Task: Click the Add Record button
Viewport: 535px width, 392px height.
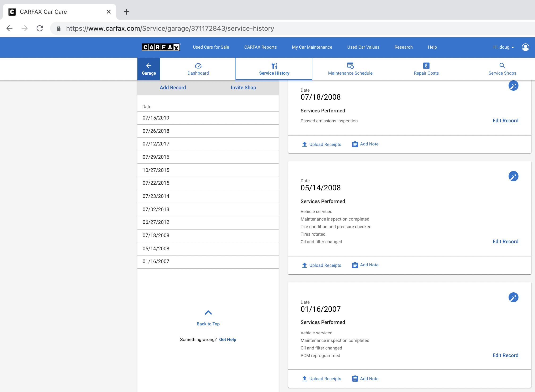Action: point(173,88)
